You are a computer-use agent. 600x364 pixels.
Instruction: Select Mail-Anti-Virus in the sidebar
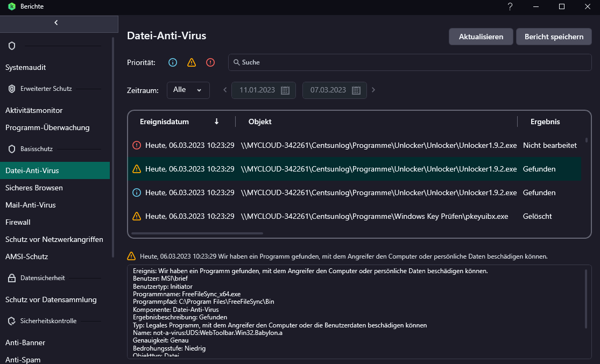pos(31,205)
